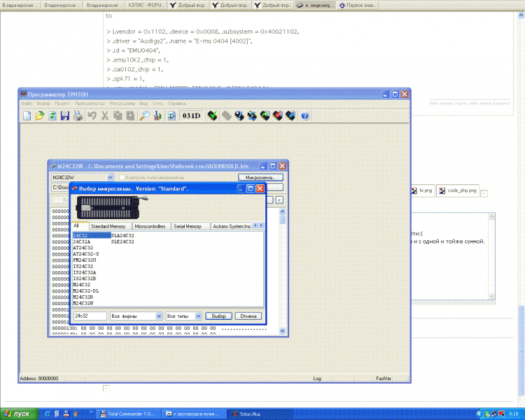Click the first blue chip icon after the grey chip
This screenshot has width=525, height=420.
click(x=239, y=116)
